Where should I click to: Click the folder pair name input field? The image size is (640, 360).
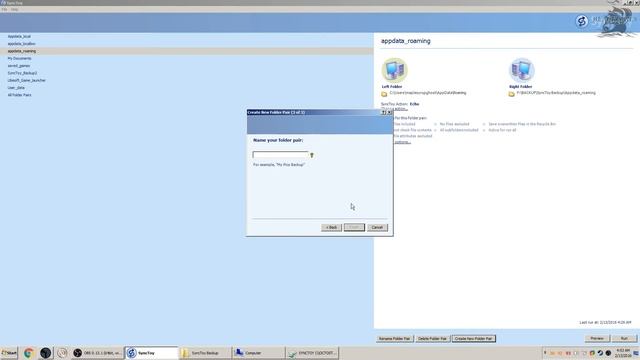[280, 155]
